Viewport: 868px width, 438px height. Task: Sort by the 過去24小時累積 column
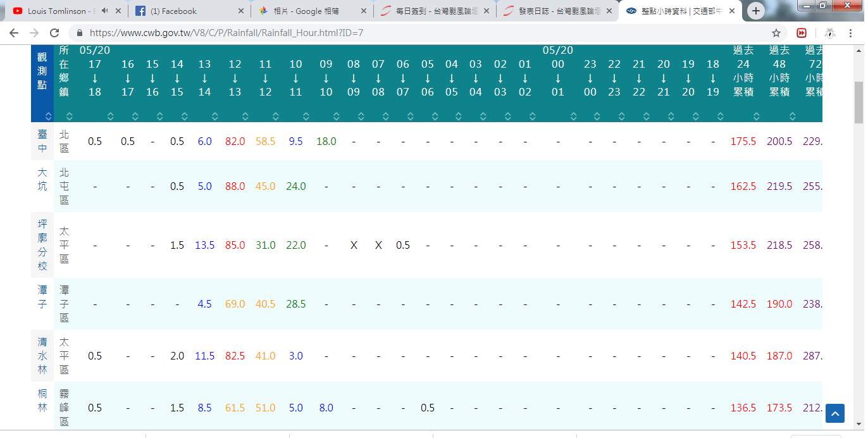click(756, 116)
